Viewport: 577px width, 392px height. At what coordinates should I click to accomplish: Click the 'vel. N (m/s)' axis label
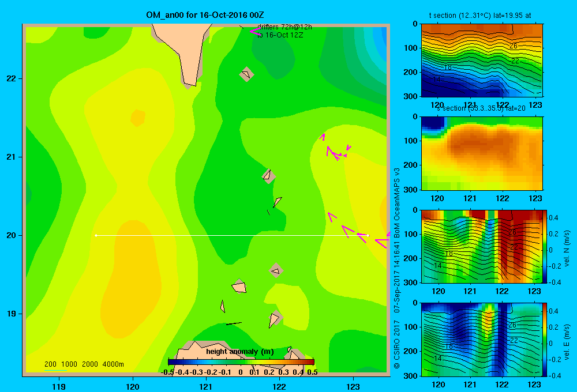click(x=567, y=248)
